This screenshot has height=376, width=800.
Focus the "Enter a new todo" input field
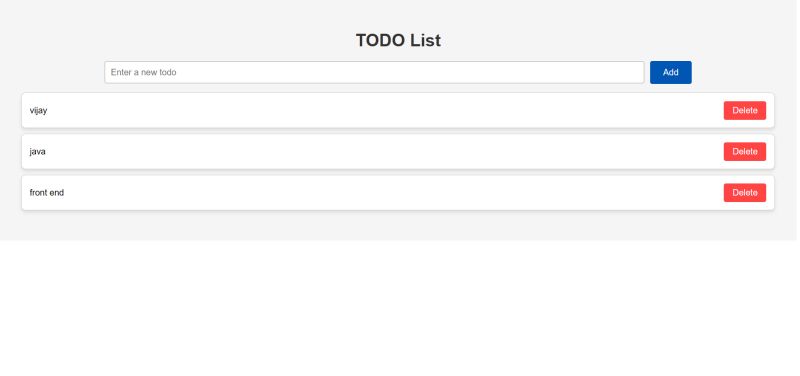coord(374,72)
